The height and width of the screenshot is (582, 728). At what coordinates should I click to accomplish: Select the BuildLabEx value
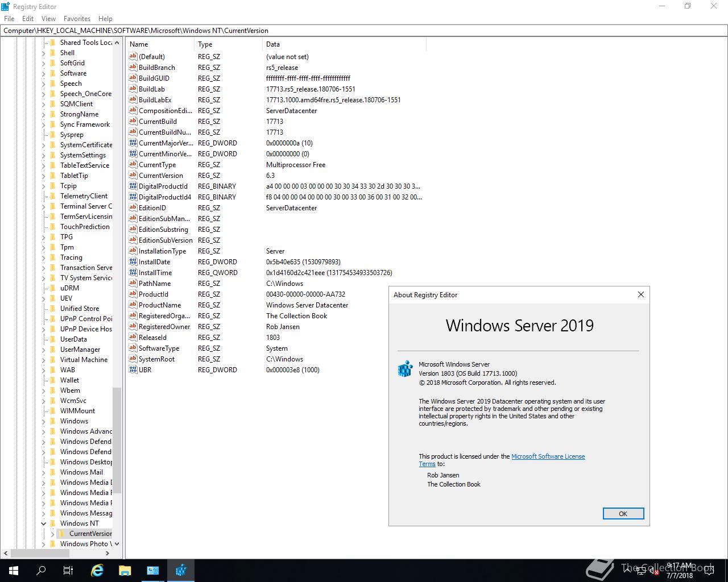tap(155, 99)
